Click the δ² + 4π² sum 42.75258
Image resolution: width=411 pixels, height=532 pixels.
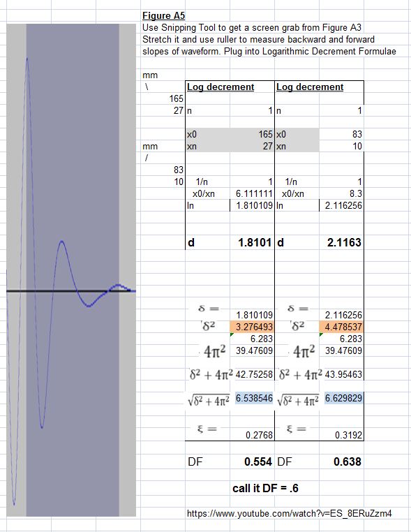(x=254, y=375)
